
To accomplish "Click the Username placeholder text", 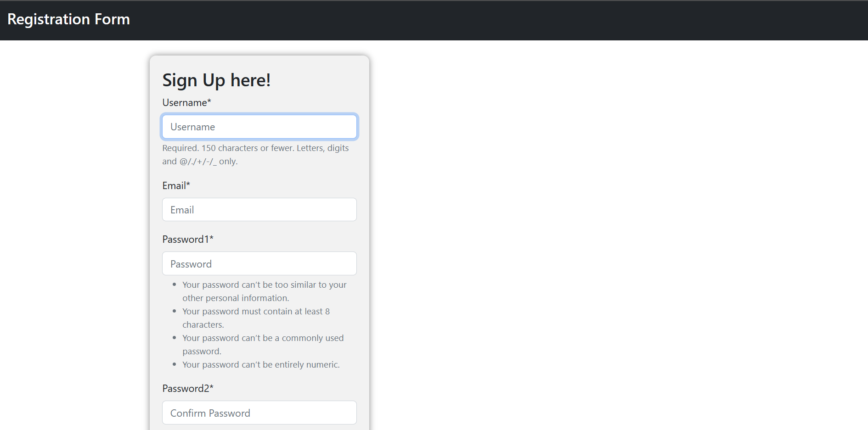I will point(192,127).
